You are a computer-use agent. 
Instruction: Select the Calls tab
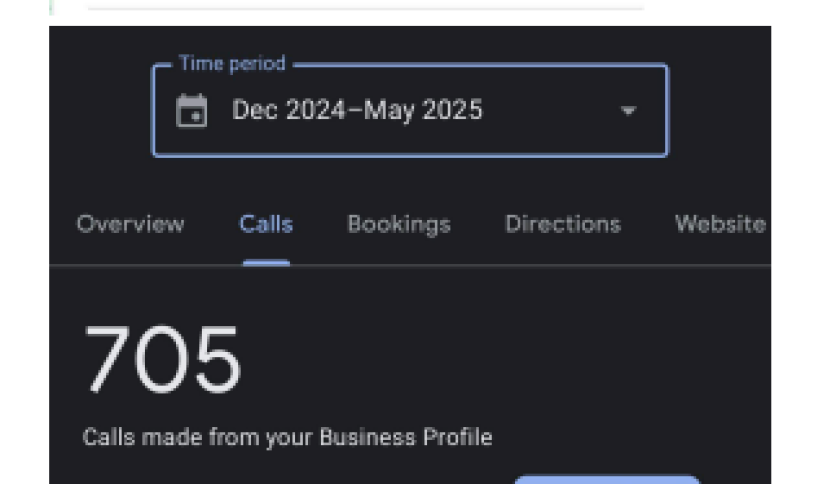pyautogui.click(x=266, y=224)
